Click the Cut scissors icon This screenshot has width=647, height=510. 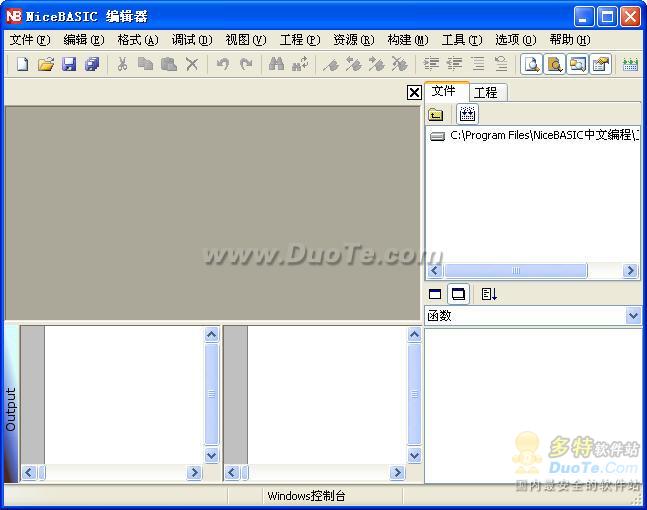coord(122,64)
